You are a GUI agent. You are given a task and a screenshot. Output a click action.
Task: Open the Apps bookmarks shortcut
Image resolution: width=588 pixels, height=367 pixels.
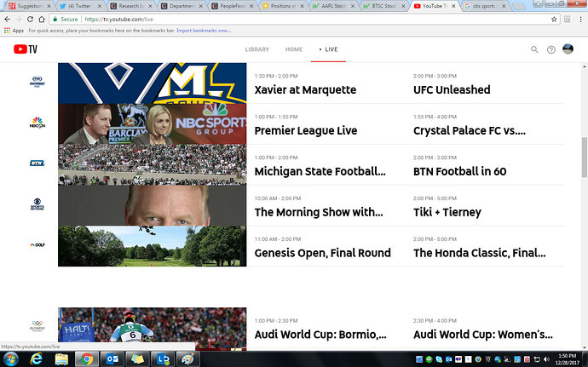click(x=14, y=31)
